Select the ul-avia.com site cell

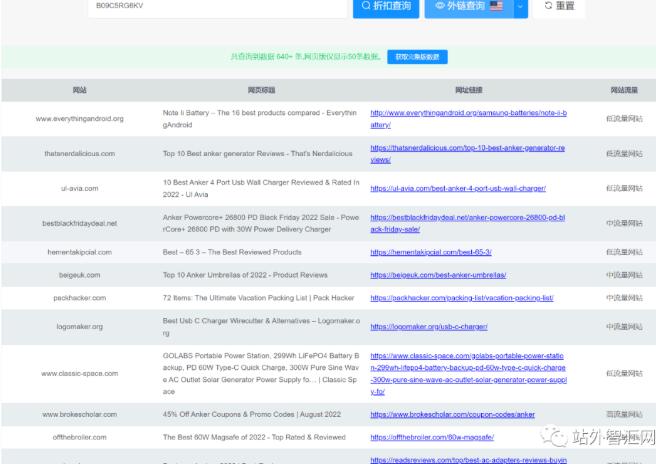79,188
